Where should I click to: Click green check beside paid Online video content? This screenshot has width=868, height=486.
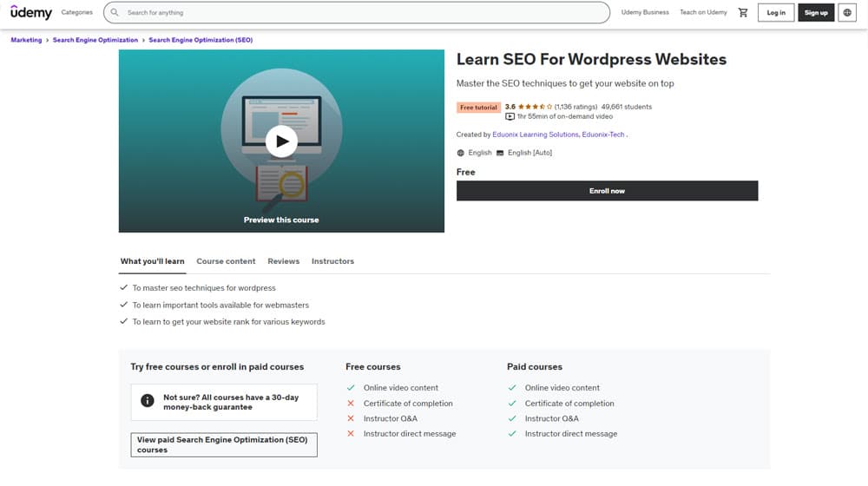(512, 388)
